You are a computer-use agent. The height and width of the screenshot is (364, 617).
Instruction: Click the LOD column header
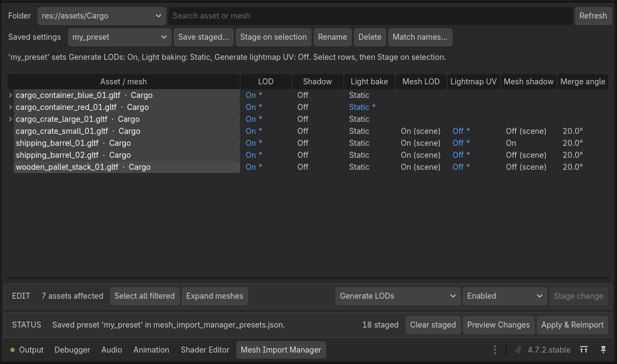pyautogui.click(x=266, y=82)
